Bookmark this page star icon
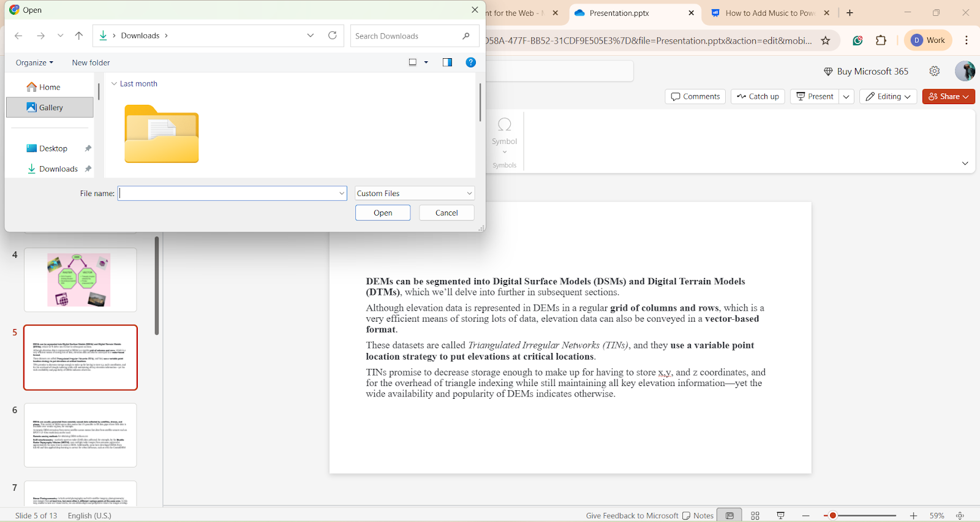This screenshot has width=980, height=522. point(826,40)
